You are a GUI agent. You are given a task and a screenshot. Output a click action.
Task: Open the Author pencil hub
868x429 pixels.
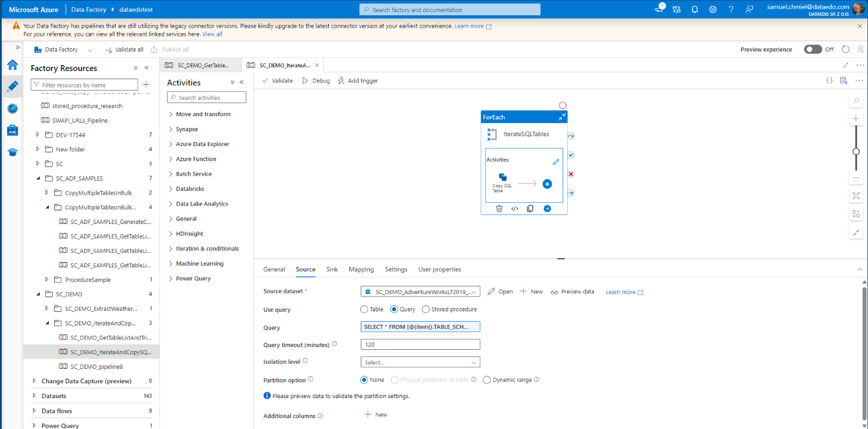[12, 86]
